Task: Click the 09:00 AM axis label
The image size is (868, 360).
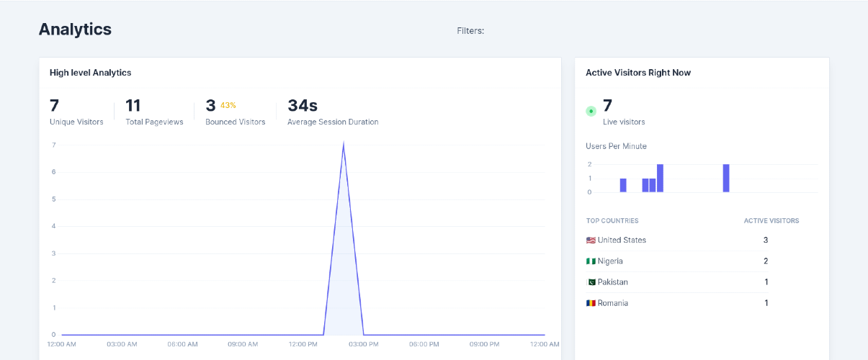Action: click(243, 344)
